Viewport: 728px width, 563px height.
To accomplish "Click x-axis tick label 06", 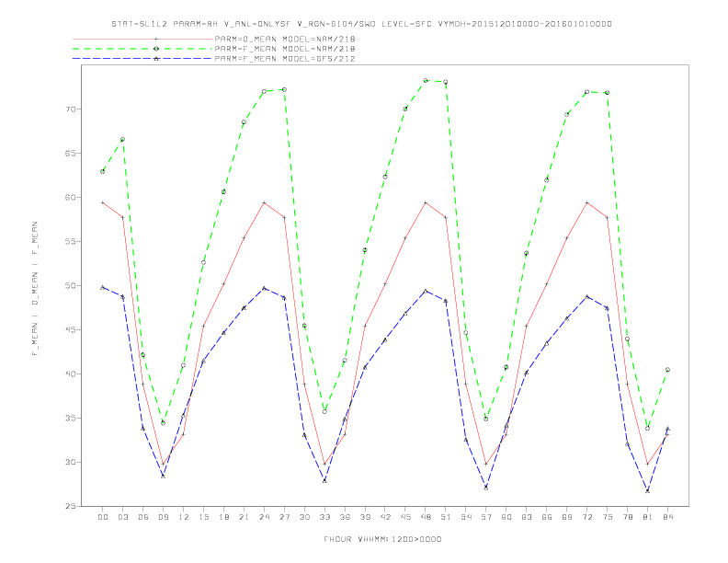I will tap(143, 517).
